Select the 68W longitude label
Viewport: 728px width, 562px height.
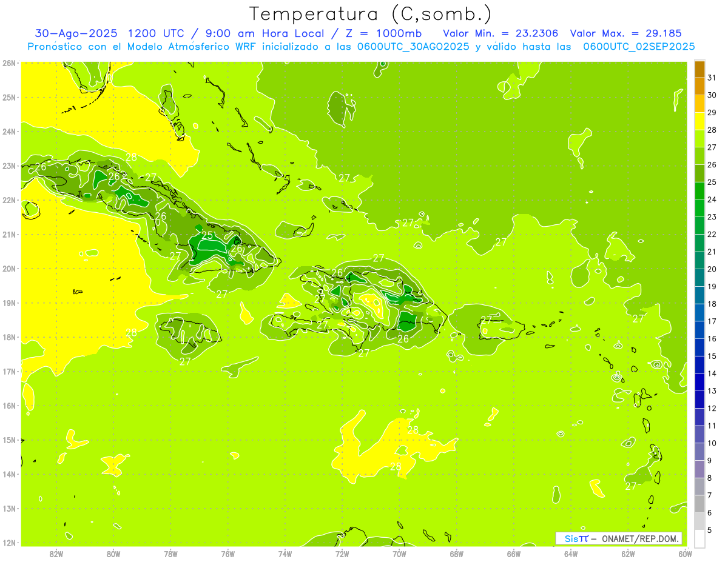click(456, 554)
